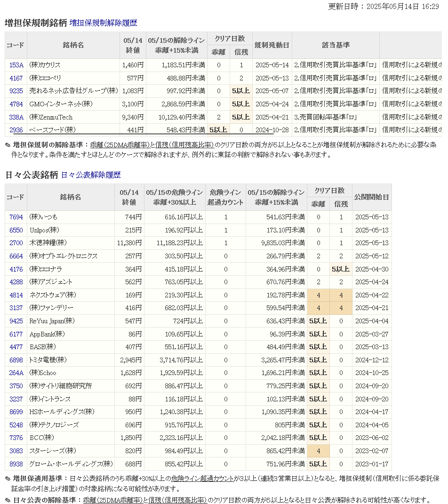Open stock code 8938 link
The image size is (448, 504).
(16, 464)
